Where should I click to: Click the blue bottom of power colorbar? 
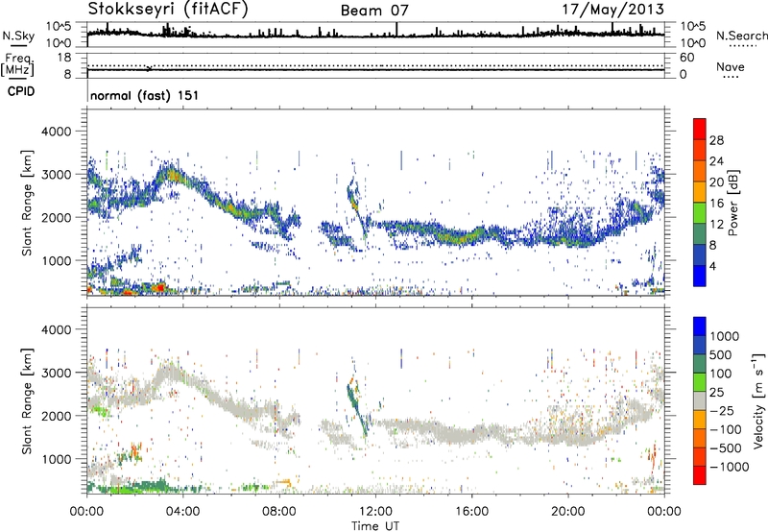(x=700, y=276)
